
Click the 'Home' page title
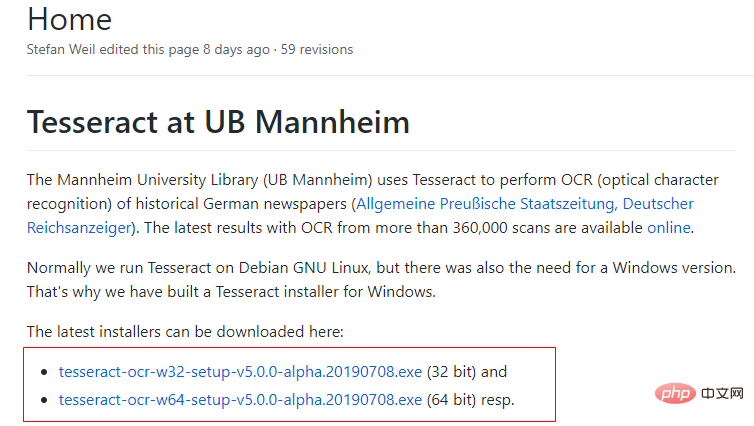pyautogui.click(x=70, y=19)
